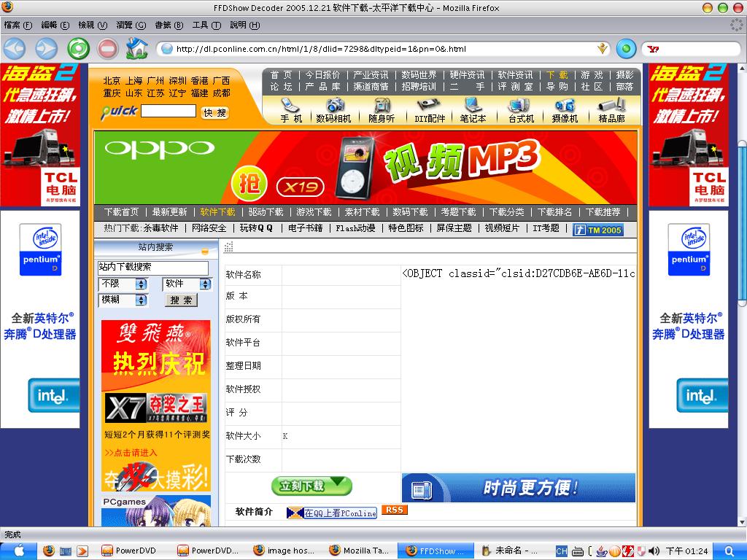
Task: Click the green 立刻下载 download button
Action: pyautogui.click(x=311, y=486)
